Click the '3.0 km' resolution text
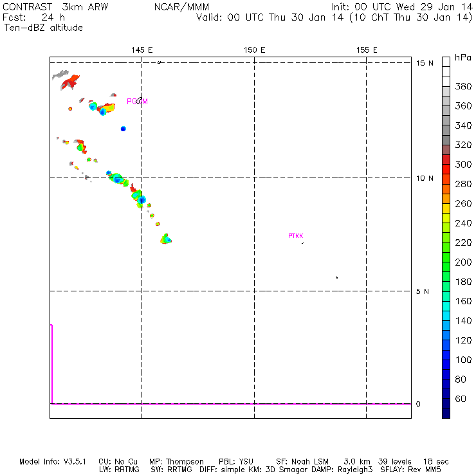The height and width of the screenshot is (476, 476). click(x=357, y=462)
